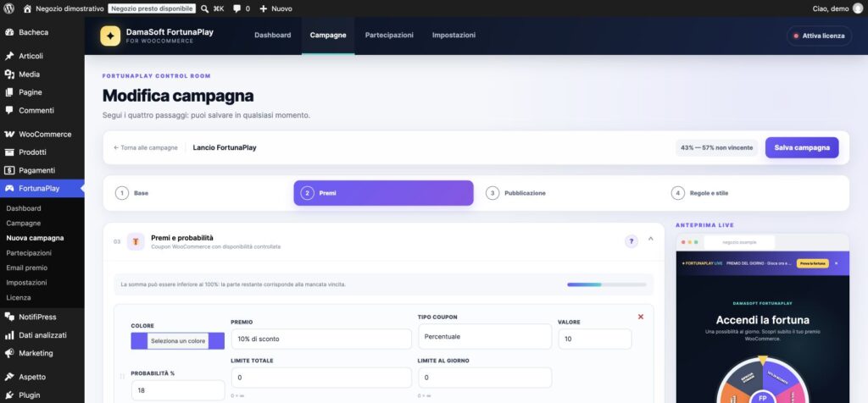
Task: Click Attiva licenza button
Action: click(819, 36)
